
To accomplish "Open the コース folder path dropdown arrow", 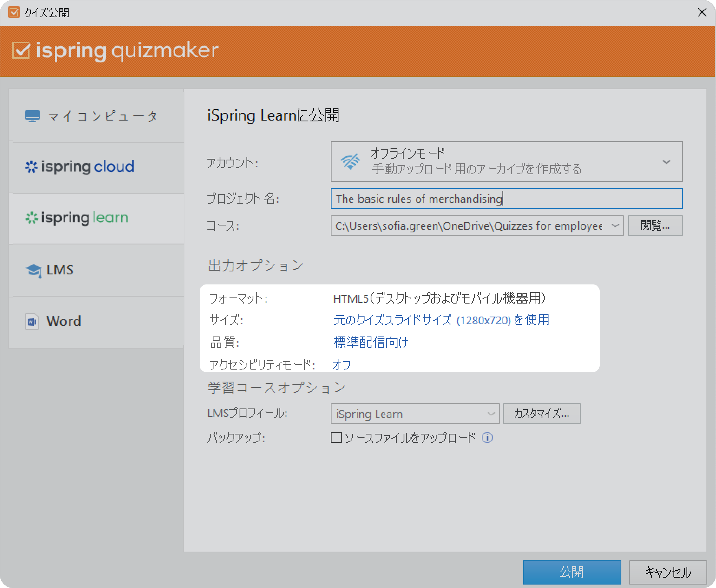I will pyautogui.click(x=615, y=225).
